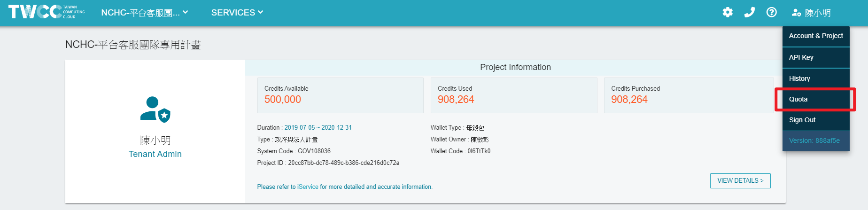Open the SERVICES dropdown menu
Image resolution: width=868 pixels, height=210 pixels.
pyautogui.click(x=237, y=13)
